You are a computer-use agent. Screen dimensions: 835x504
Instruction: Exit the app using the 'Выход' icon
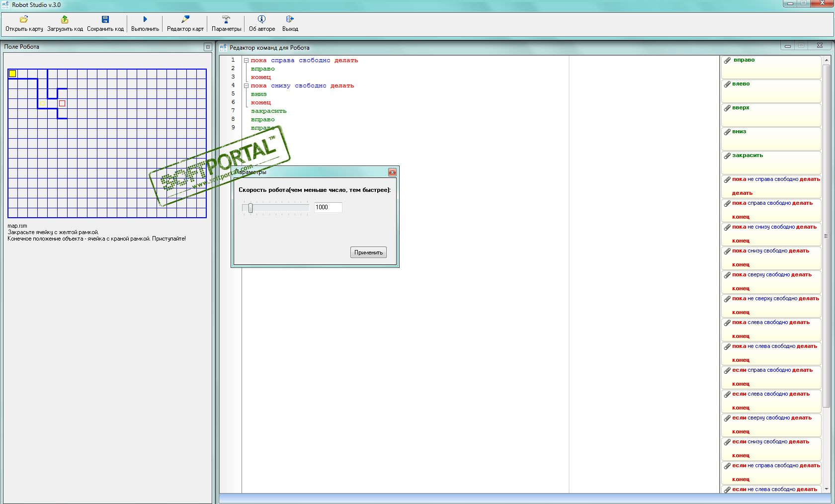(290, 19)
